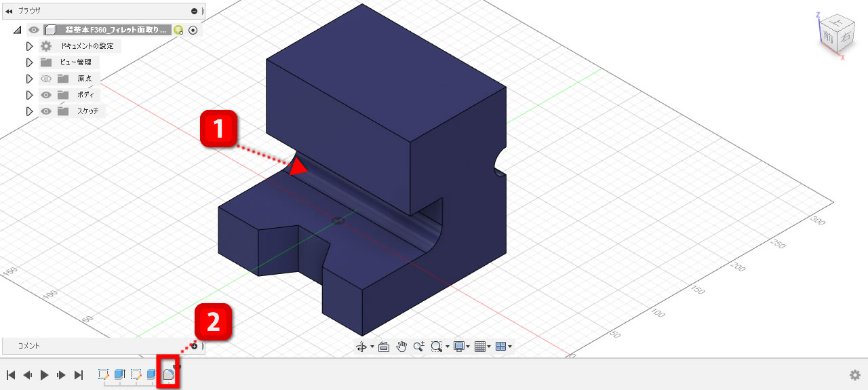This screenshot has width=868, height=390.
Task: Select the ドキュメントの設定 label
Action: pyautogui.click(x=87, y=46)
